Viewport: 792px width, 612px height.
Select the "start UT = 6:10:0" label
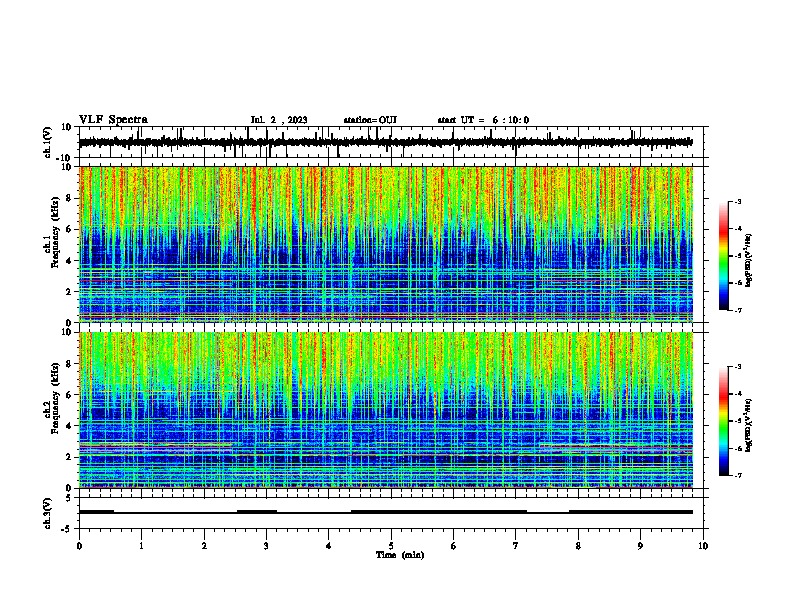[483, 120]
